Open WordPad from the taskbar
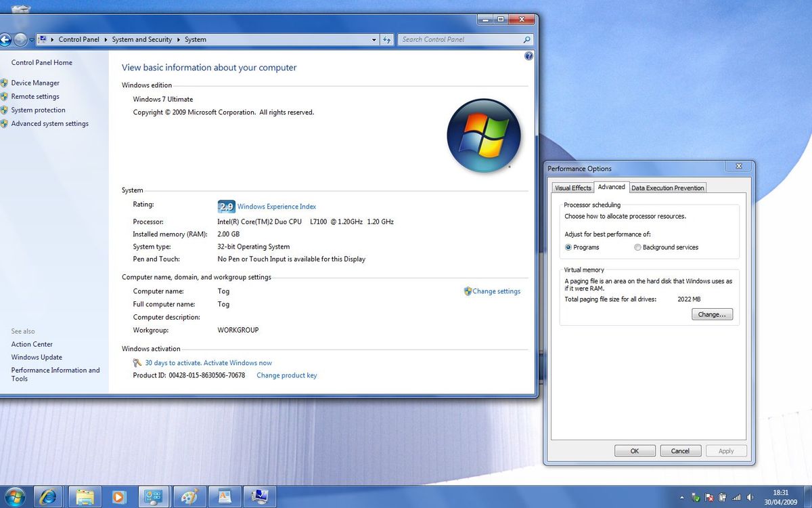Viewport: 812px width, 508px height. 225,496
